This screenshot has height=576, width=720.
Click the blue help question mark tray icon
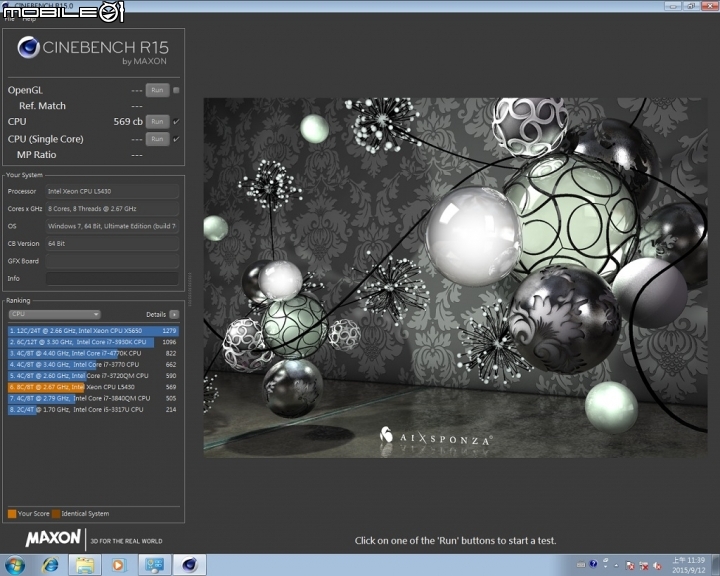coord(593,564)
